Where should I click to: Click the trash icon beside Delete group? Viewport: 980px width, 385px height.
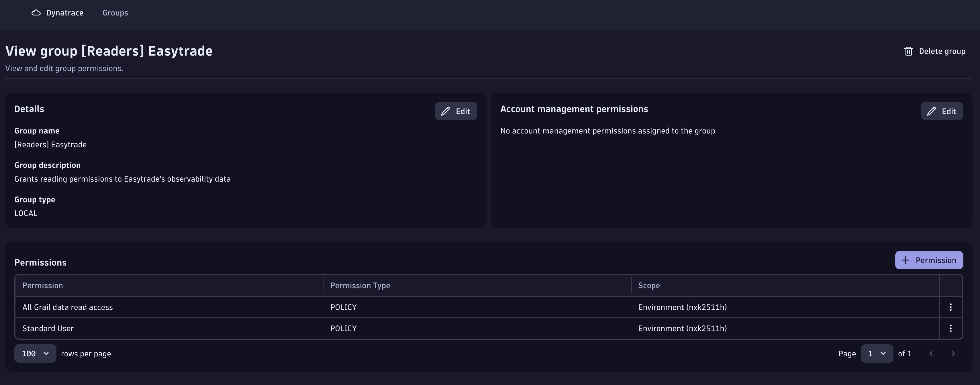click(x=908, y=51)
